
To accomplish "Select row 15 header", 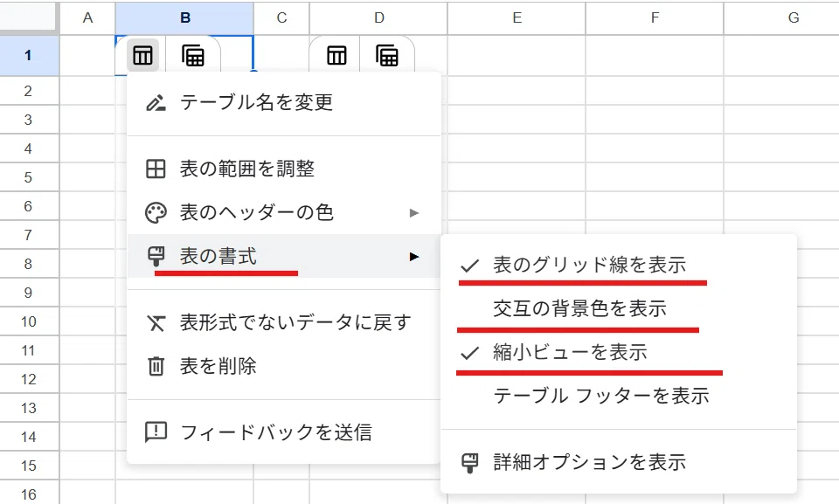I will (x=28, y=466).
